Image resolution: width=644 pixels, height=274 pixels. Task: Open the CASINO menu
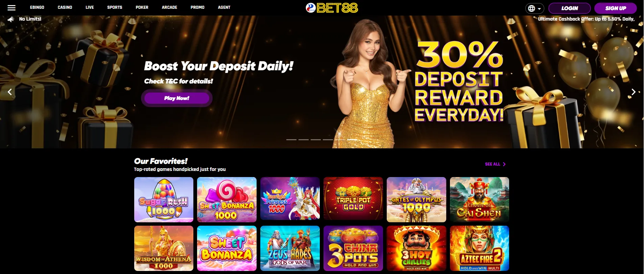click(65, 7)
